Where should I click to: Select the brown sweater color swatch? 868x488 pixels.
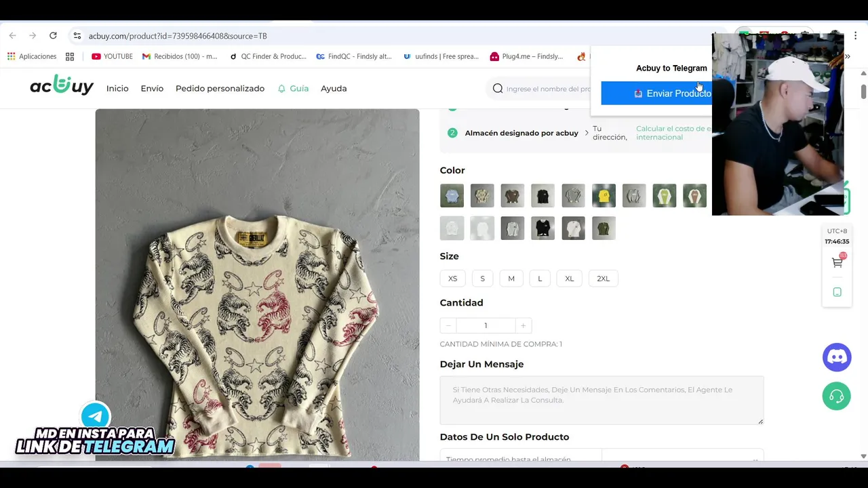pyautogui.click(x=513, y=196)
